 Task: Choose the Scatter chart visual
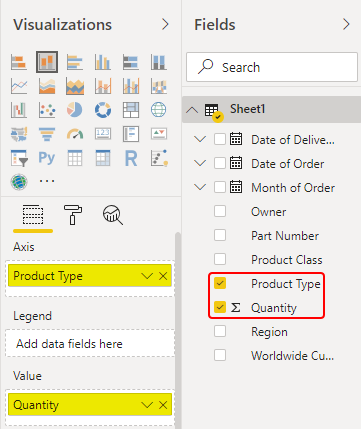point(47,110)
